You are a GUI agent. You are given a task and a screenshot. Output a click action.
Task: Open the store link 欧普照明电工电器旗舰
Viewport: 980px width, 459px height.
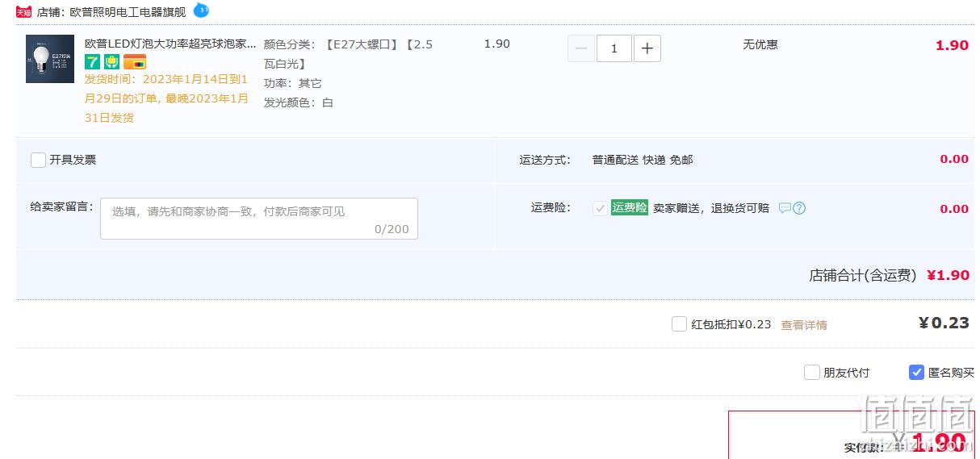[x=128, y=12]
